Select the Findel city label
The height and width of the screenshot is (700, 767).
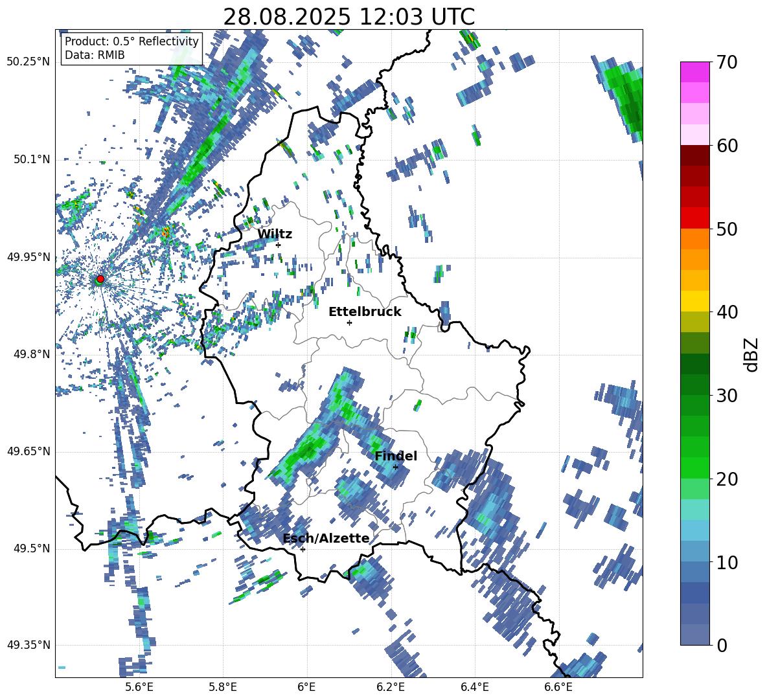(x=396, y=456)
